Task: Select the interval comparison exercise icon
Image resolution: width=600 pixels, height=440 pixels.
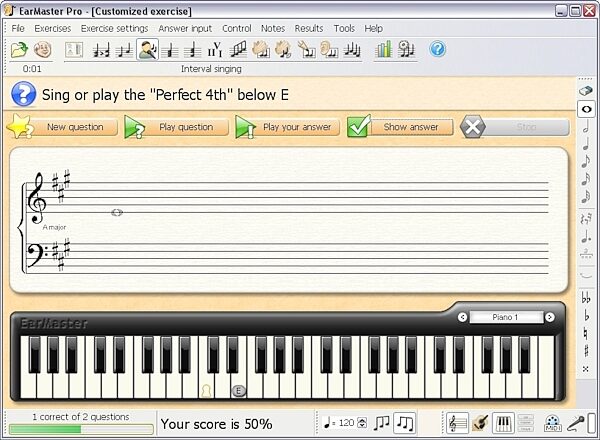Action: click(101, 50)
